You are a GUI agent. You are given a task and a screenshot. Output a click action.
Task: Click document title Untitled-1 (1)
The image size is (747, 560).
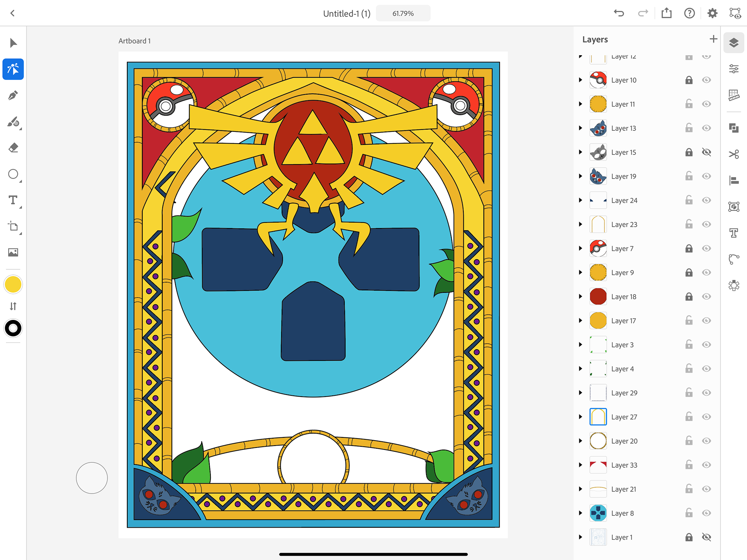(x=347, y=14)
